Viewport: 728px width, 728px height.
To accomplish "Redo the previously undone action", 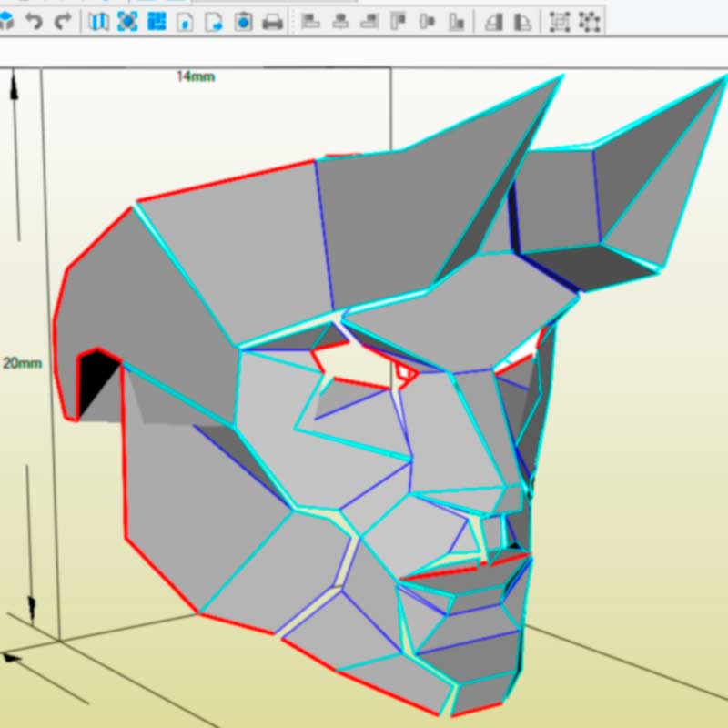I will 63,21.
